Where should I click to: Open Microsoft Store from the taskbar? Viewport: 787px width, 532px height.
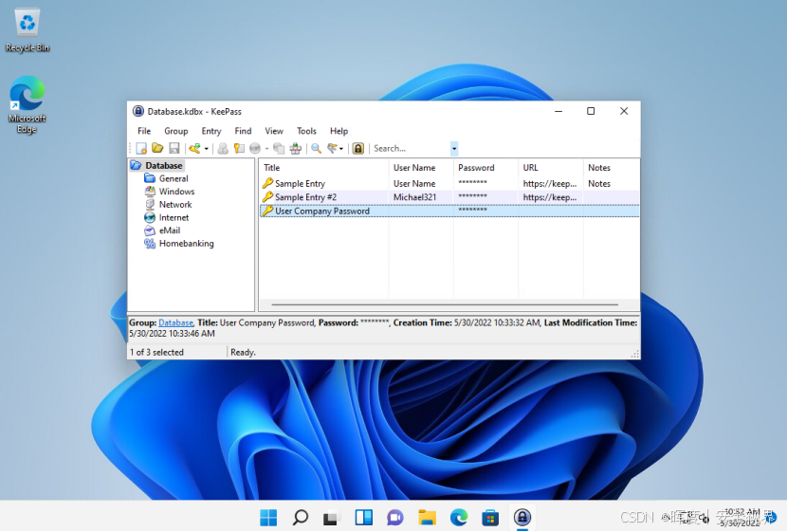[490, 518]
